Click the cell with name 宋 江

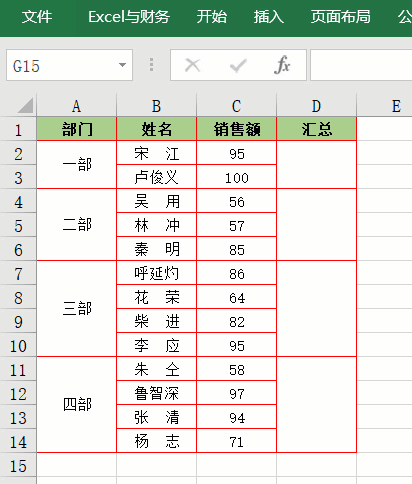[x=157, y=153]
